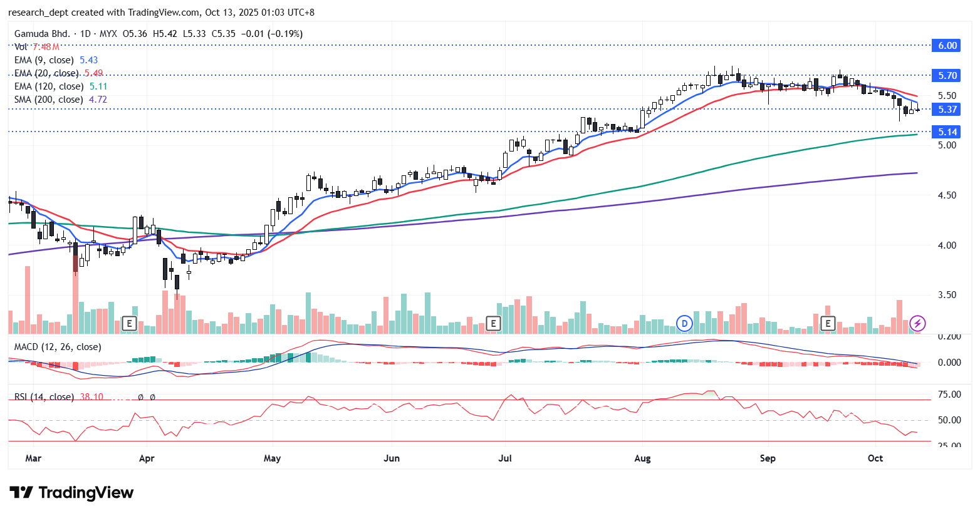Click the "Aug" label on time axis
This screenshot has width=980, height=516.
click(642, 458)
